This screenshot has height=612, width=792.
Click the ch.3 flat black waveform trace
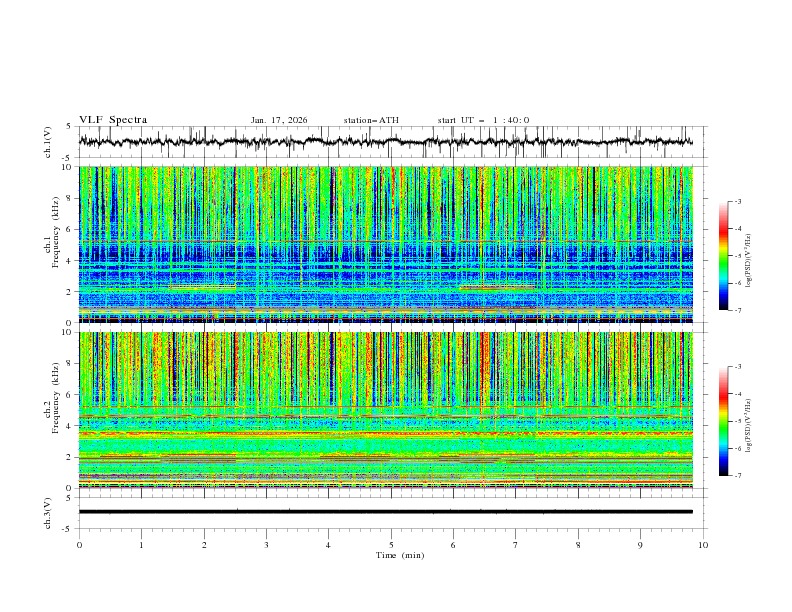[386, 512]
